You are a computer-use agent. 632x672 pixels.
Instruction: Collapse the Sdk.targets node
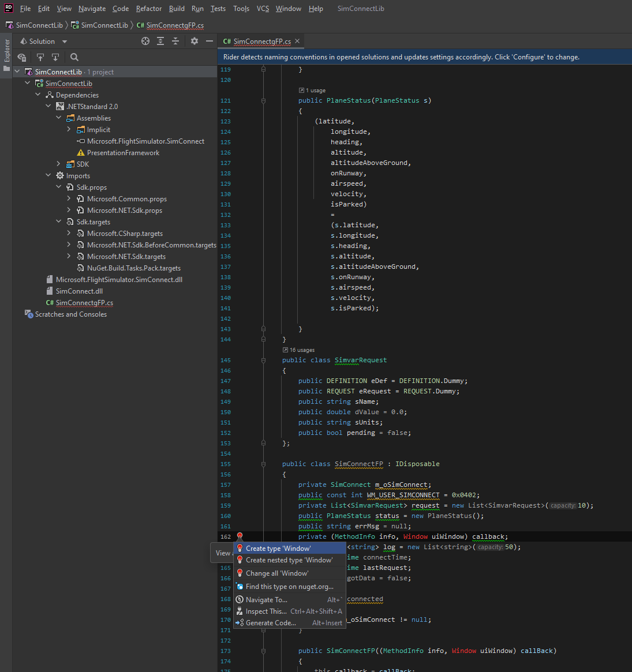coord(59,222)
